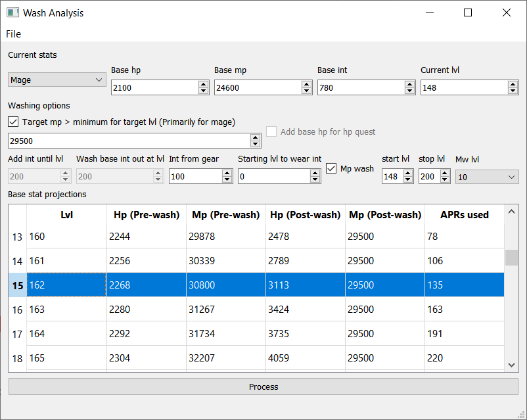Increase the Int from gear value

tap(226, 173)
